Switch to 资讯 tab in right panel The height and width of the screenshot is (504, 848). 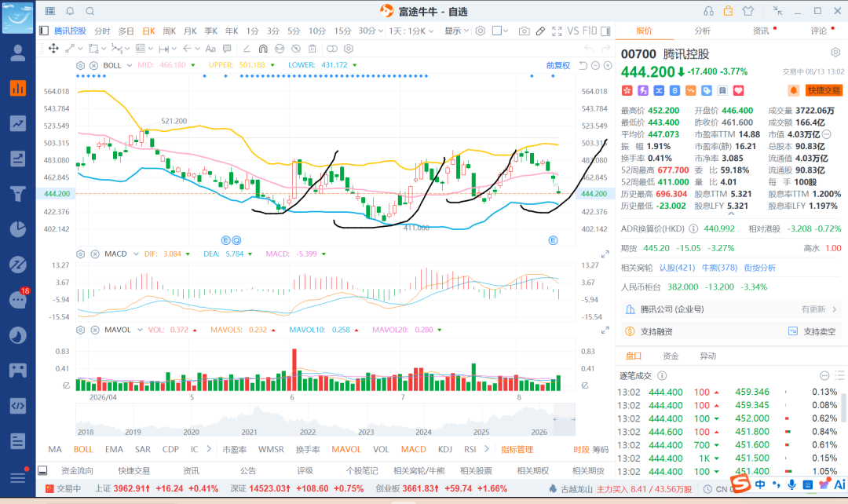(761, 31)
